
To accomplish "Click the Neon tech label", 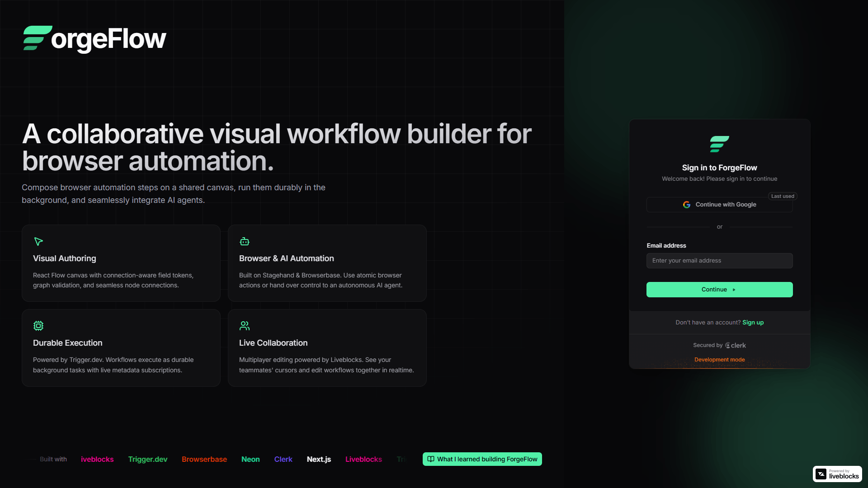I will point(250,459).
